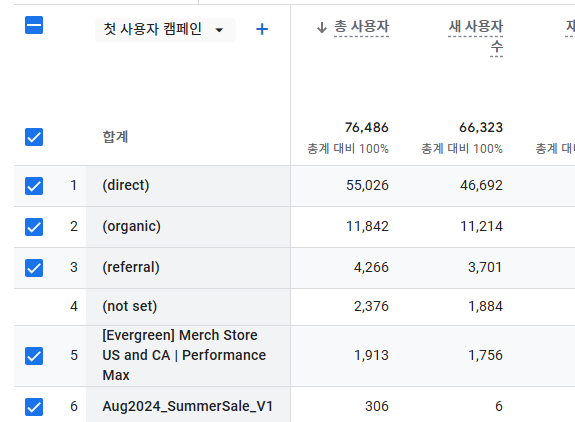Click the value 1,913 in Evergreen row

click(x=371, y=355)
